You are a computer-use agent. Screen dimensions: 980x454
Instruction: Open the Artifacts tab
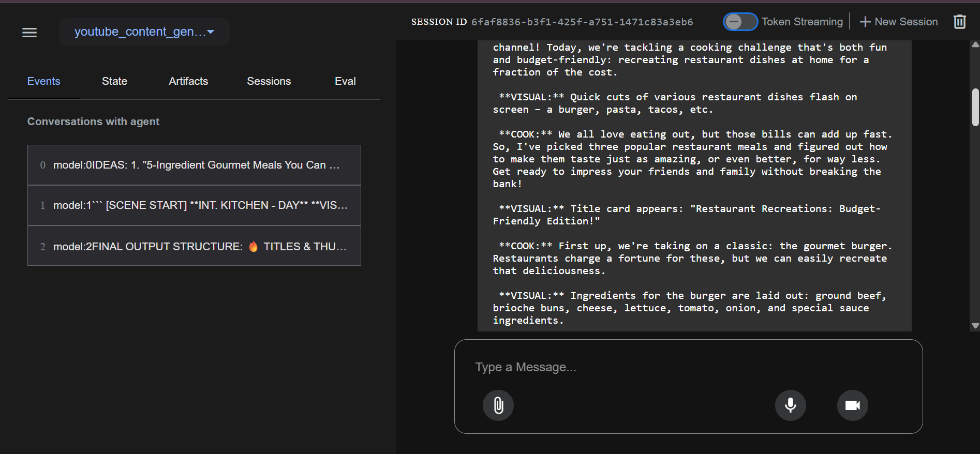tap(188, 81)
